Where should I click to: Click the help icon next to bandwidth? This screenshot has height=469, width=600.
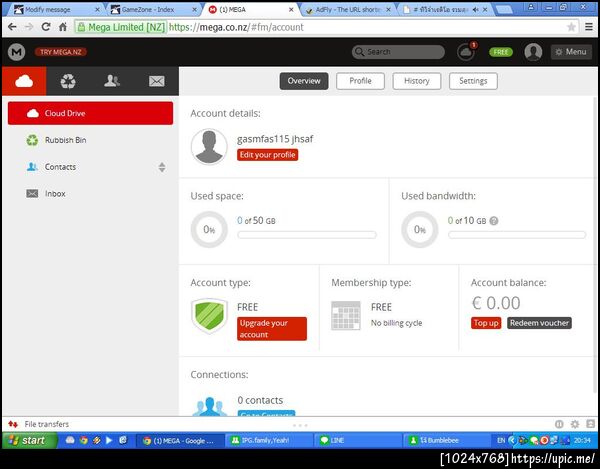pos(494,221)
